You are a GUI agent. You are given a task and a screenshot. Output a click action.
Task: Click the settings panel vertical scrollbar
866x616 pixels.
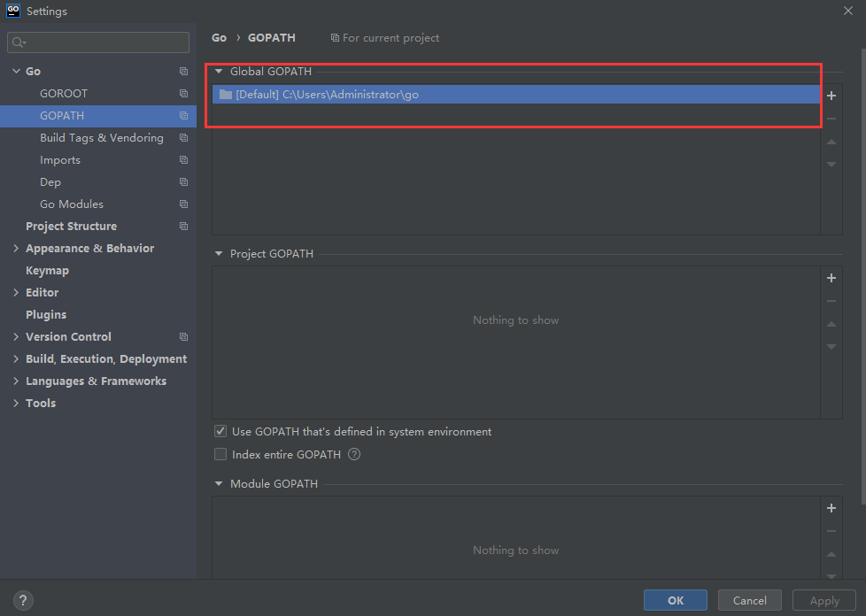click(x=862, y=276)
